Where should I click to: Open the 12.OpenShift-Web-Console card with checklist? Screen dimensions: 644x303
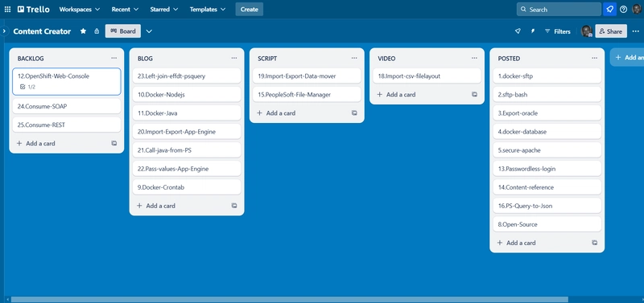coord(67,81)
